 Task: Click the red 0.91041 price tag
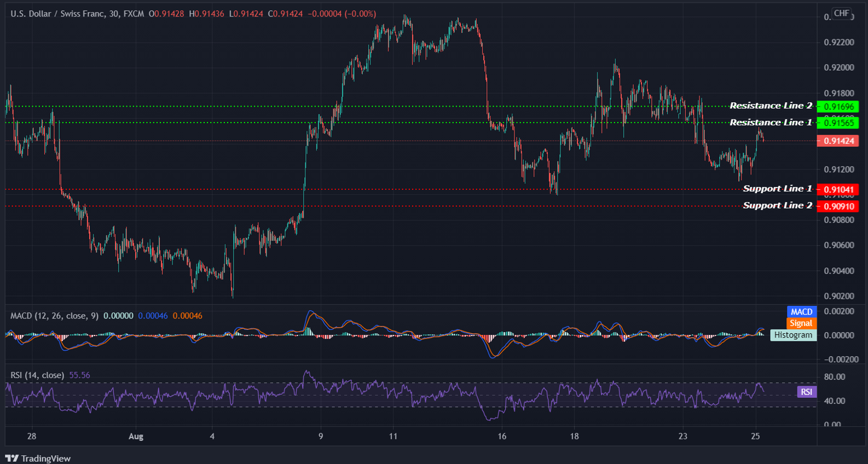coord(838,190)
